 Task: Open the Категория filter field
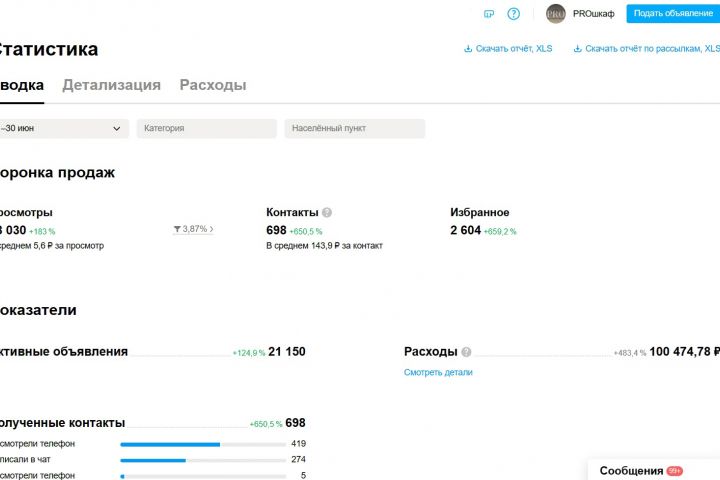tap(206, 129)
